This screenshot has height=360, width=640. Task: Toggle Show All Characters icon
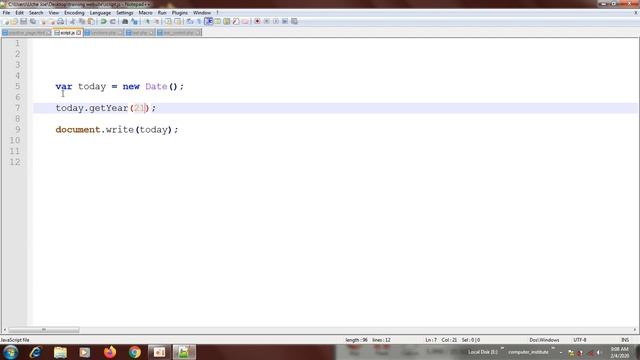coord(199,21)
